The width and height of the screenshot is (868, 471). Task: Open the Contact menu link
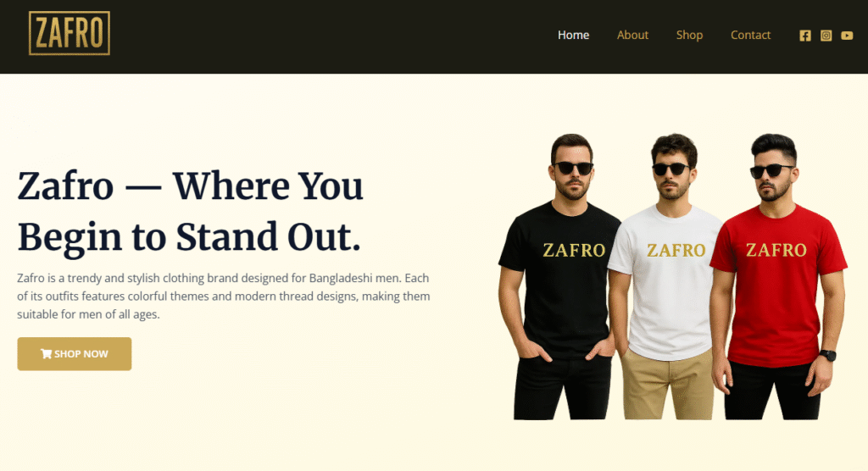pyautogui.click(x=750, y=35)
